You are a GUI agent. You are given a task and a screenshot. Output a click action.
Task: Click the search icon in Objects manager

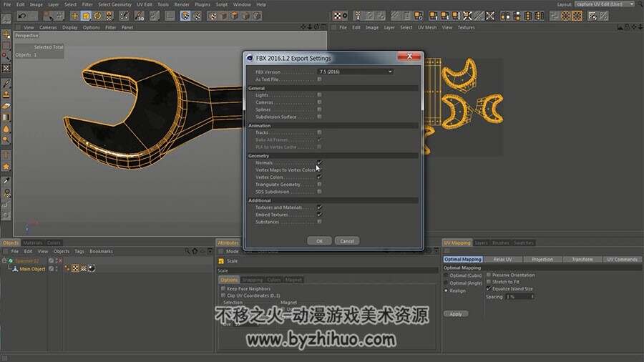[187, 251]
